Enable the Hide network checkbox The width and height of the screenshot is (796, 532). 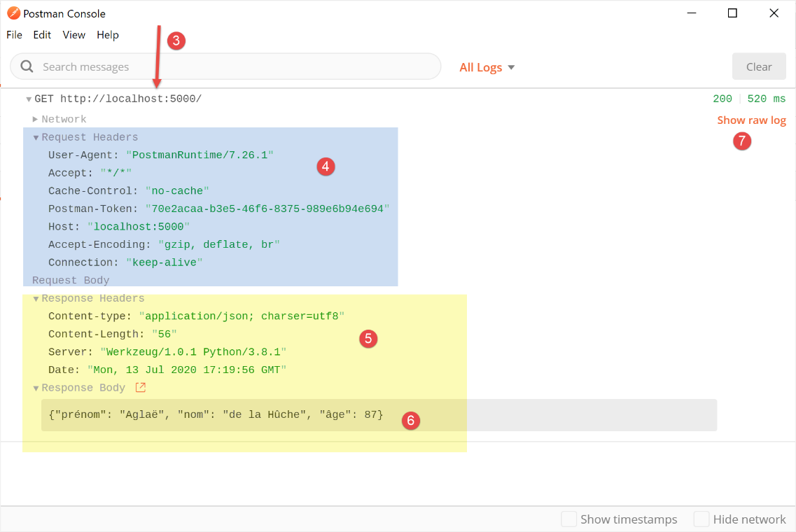click(701, 519)
